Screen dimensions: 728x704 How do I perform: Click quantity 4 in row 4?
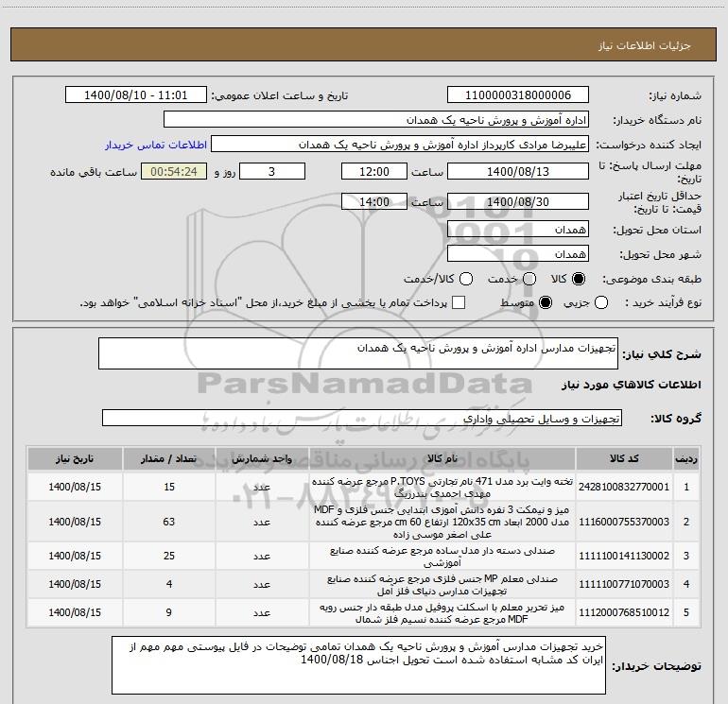pos(169,584)
